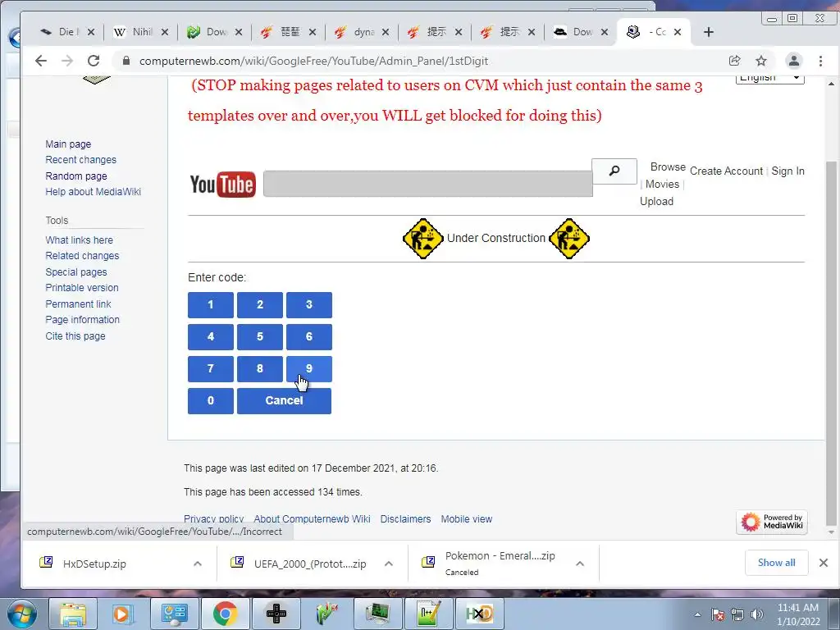Screen dimensions: 840x630
Task: Reload the page with the refresh icon
Action: [x=94, y=61]
